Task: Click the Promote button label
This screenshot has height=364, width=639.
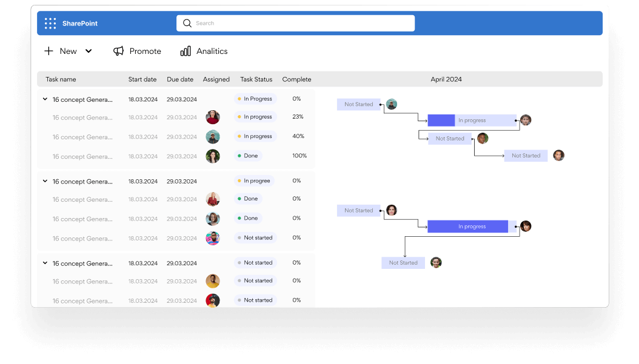Action: [x=145, y=51]
